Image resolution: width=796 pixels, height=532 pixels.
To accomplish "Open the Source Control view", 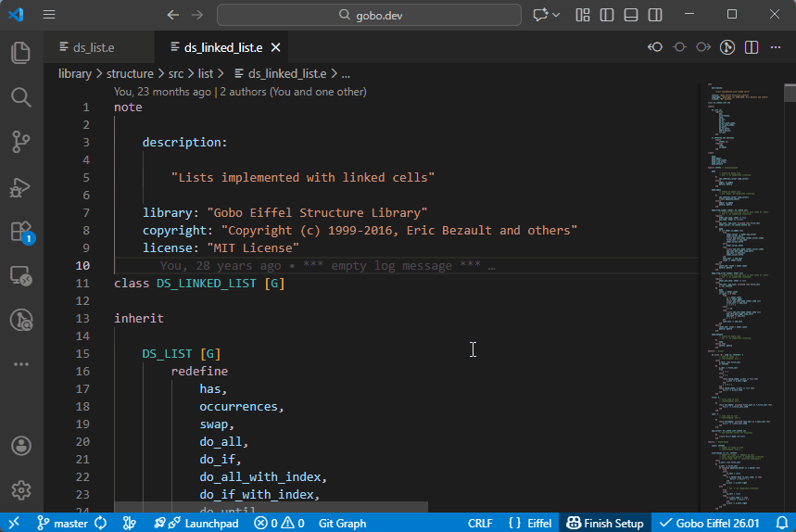I will [x=20, y=141].
